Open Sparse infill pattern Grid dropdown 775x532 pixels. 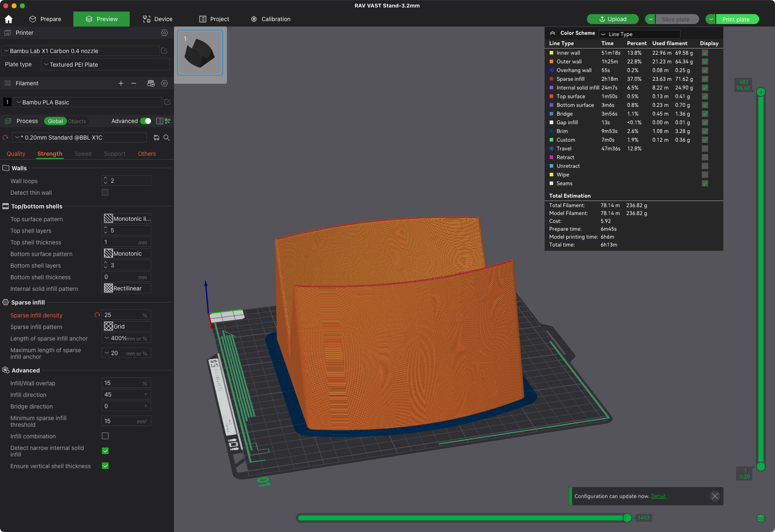[x=126, y=326]
